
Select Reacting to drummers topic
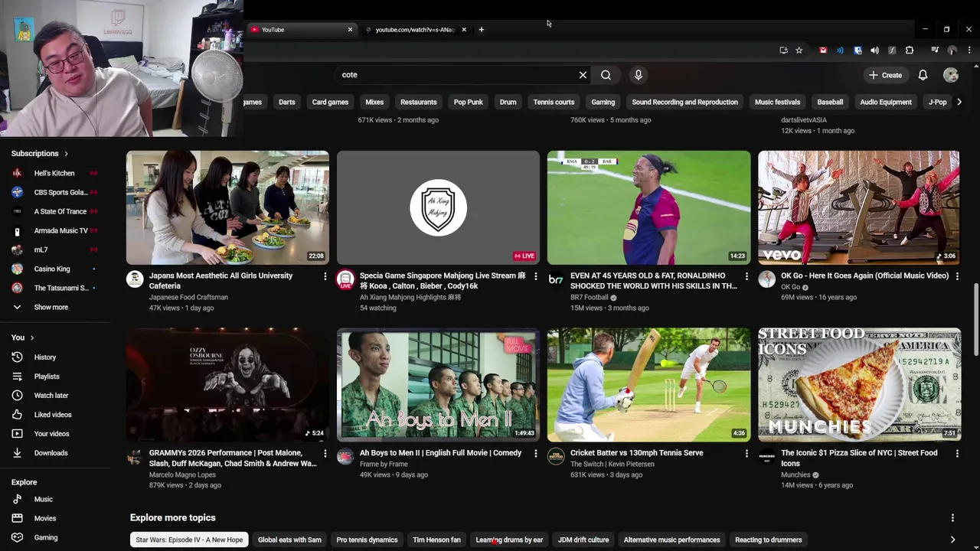tap(769, 540)
